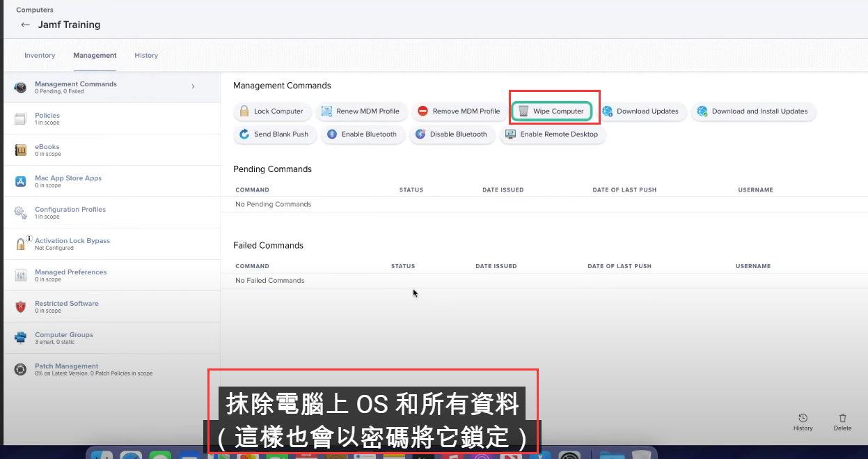Screen dimensions: 868x459
Task: Click the Management Commands heading in main panel
Action: click(x=282, y=86)
